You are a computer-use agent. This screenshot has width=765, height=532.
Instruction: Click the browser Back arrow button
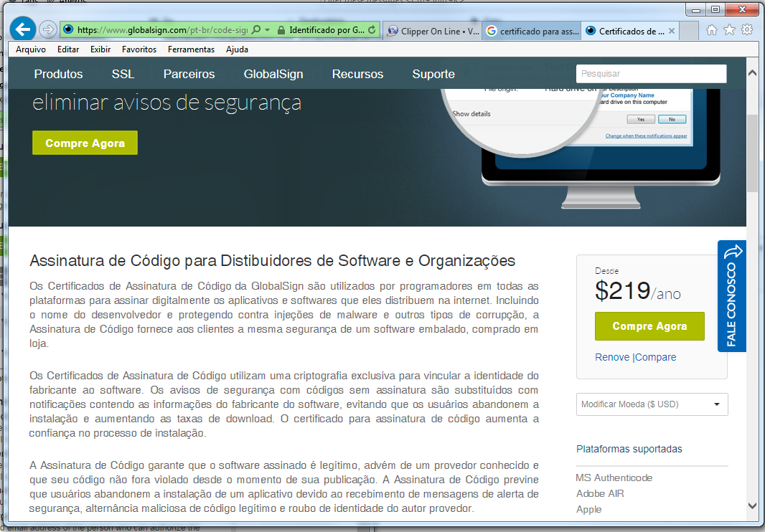pos(22,29)
